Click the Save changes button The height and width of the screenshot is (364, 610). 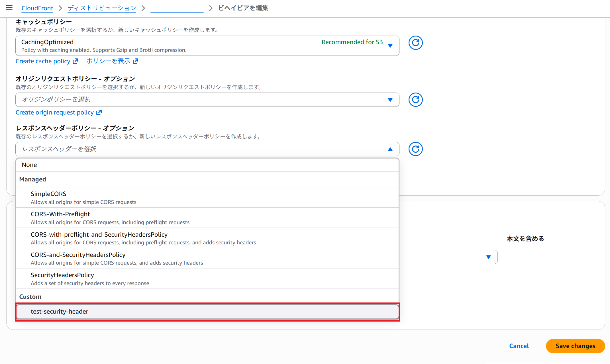[575, 346]
